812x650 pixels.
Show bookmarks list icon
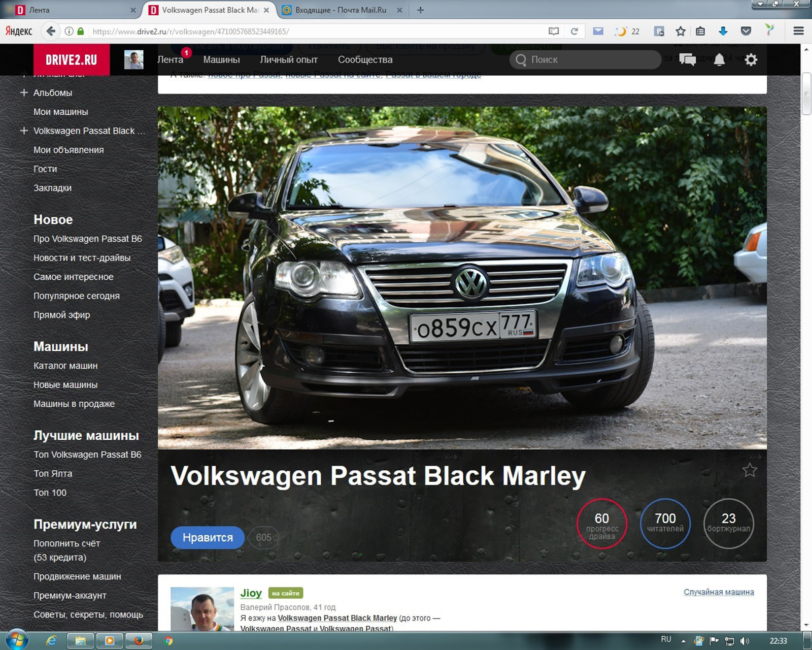[700, 31]
